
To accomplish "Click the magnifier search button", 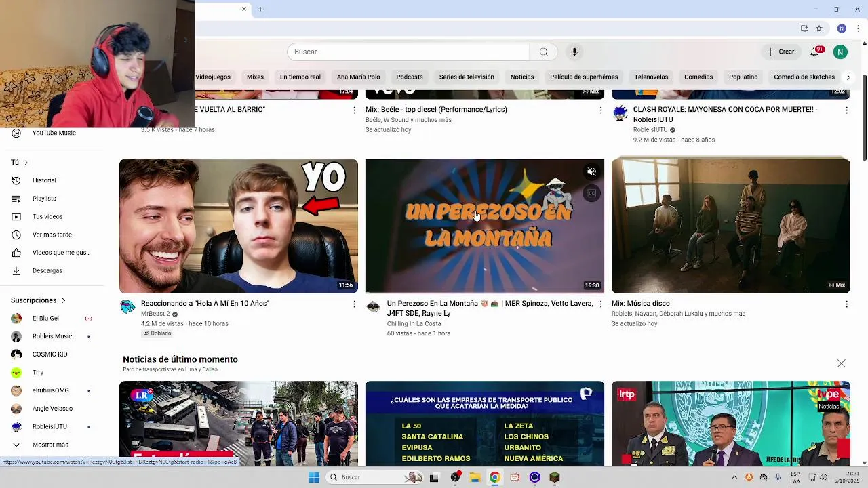I will coord(543,52).
